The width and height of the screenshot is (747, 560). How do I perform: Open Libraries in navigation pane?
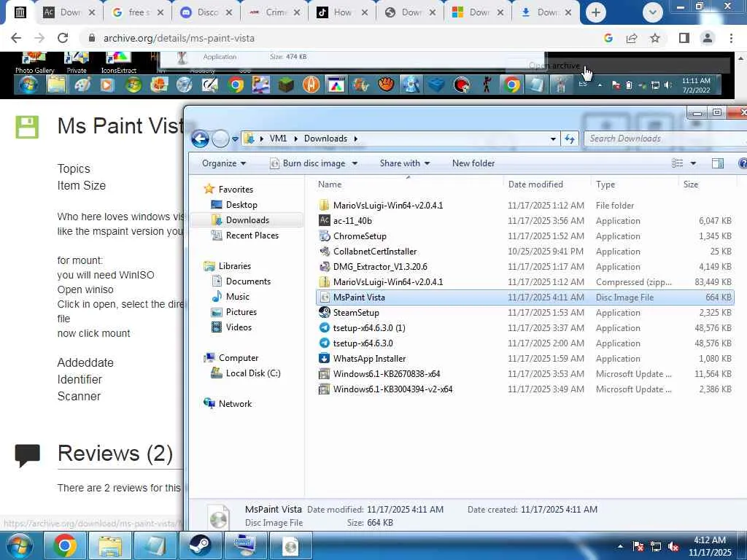coord(234,265)
